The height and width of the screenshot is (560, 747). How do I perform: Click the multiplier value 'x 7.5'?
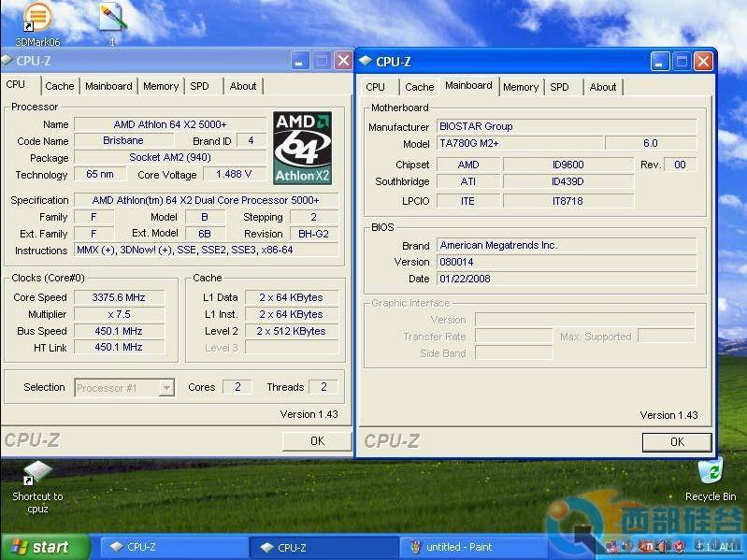[119, 314]
